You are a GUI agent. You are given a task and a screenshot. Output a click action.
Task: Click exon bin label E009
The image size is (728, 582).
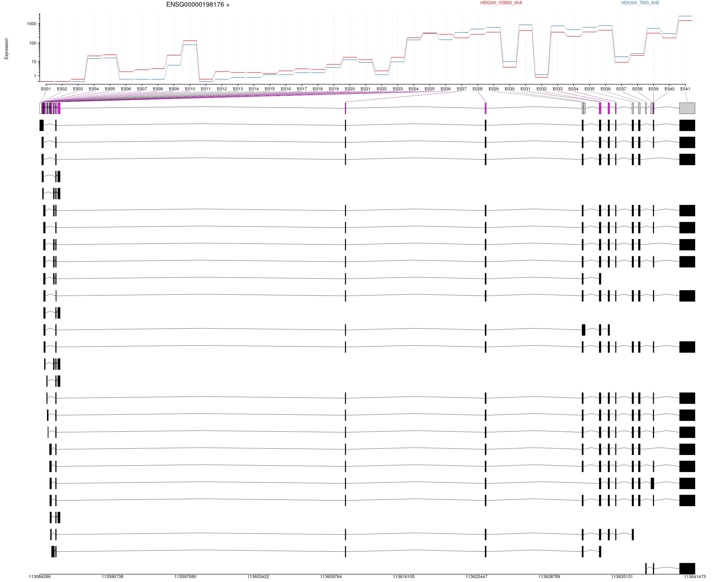point(174,89)
